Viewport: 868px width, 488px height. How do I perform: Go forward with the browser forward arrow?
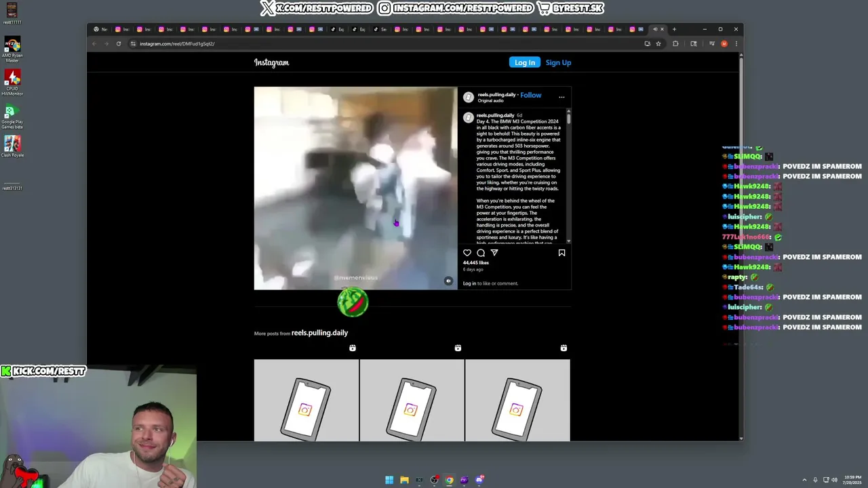click(x=106, y=43)
